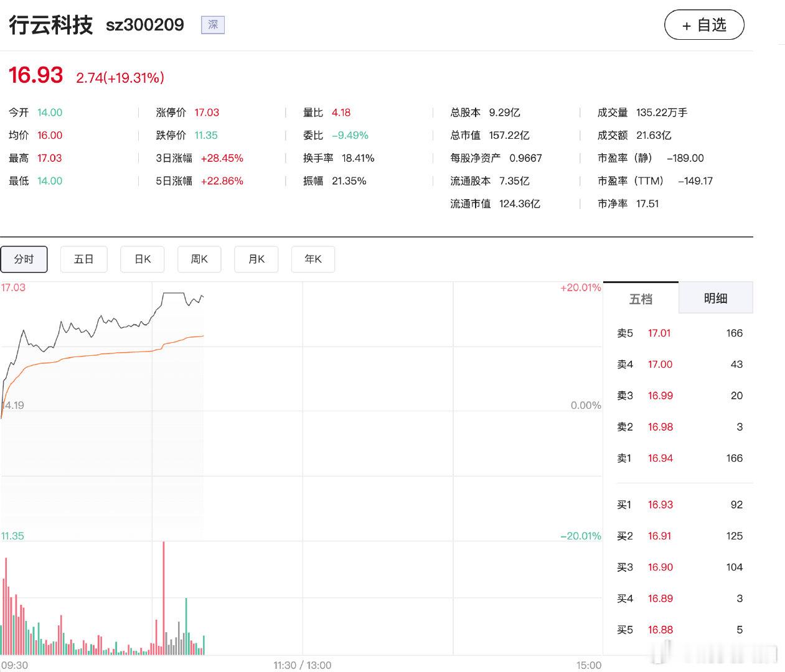Click the 量比 value 4.18
The image size is (785, 672).
(341, 113)
